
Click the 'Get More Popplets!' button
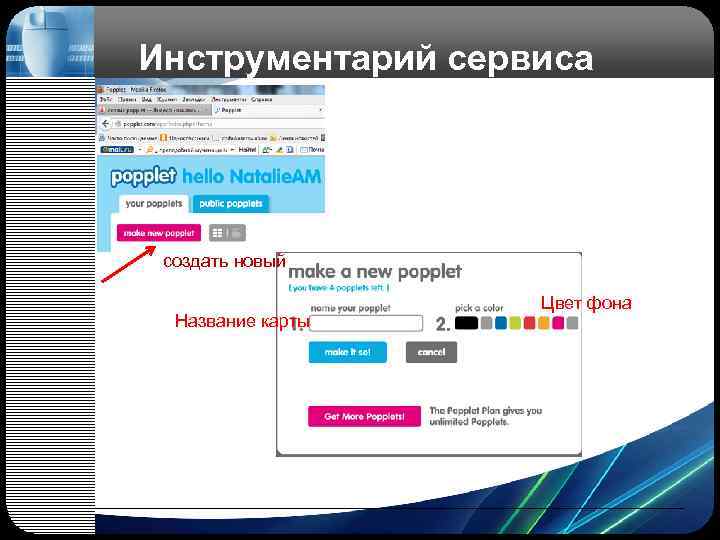point(364,416)
